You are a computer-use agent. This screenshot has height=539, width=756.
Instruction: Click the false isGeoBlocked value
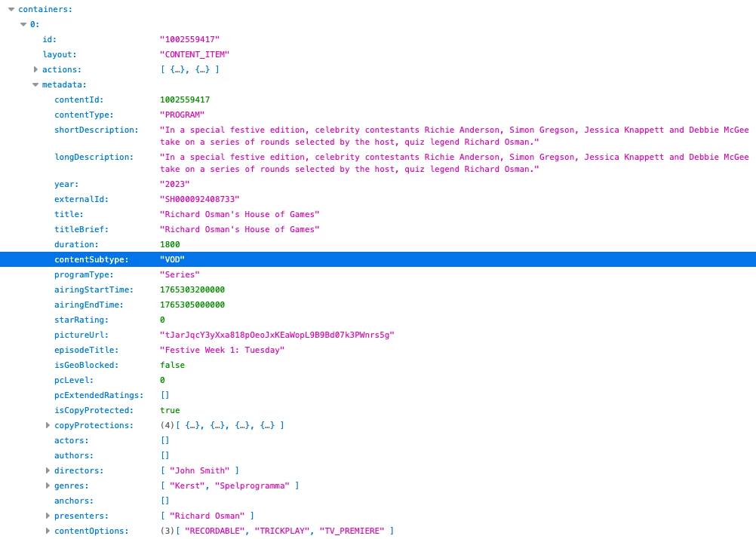coord(172,365)
